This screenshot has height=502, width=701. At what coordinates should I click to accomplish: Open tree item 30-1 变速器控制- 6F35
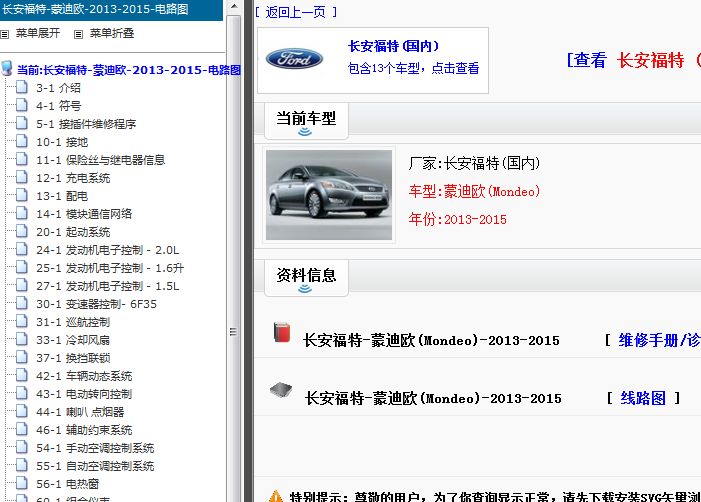(x=97, y=304)
